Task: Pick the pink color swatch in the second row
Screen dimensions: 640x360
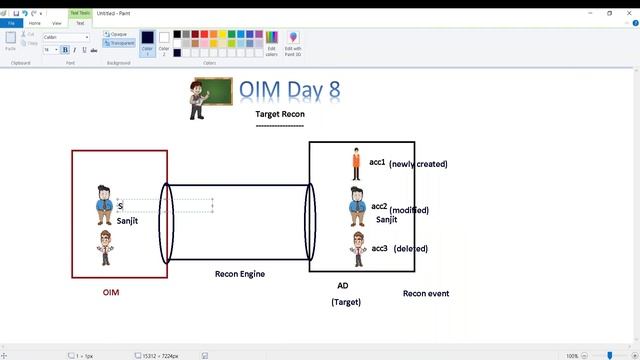Action: [204, 43]
